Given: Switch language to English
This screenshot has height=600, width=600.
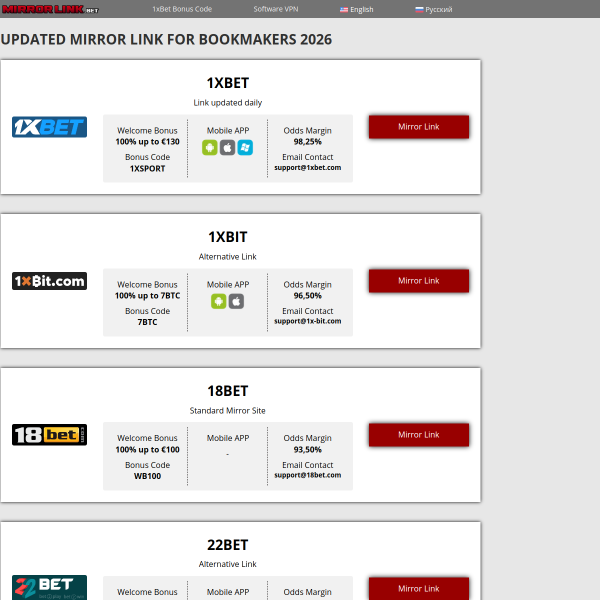Looking at the screenshot, I should [357, 10].
